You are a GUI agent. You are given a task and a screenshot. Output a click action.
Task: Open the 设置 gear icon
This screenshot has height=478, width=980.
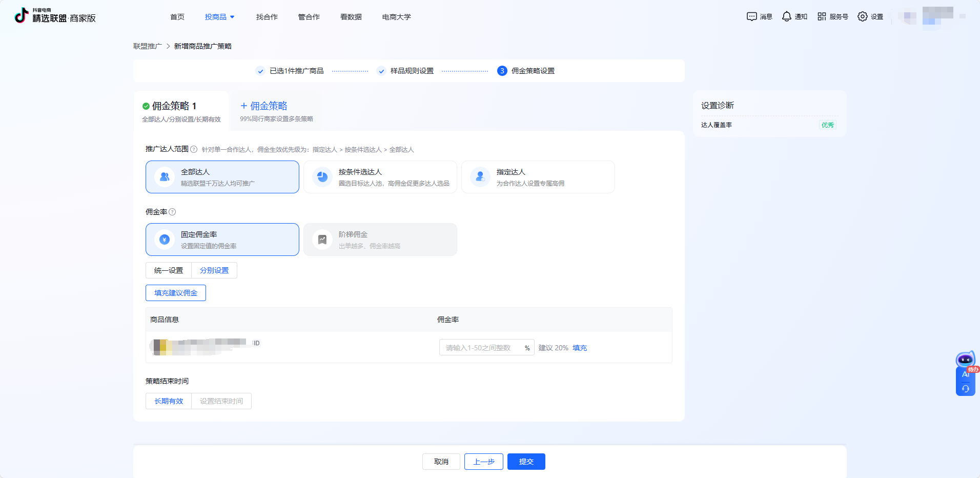coord(863,16)
